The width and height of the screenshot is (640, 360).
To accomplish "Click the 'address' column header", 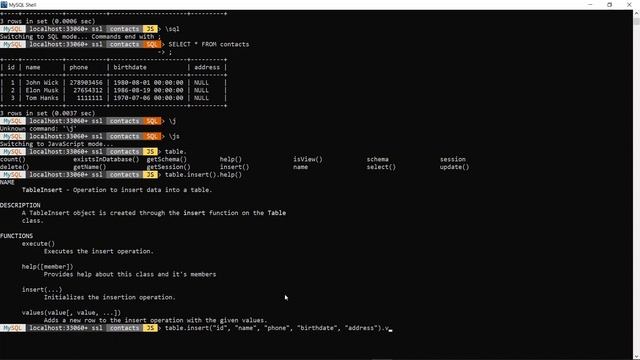I will (x=207, y=67).
